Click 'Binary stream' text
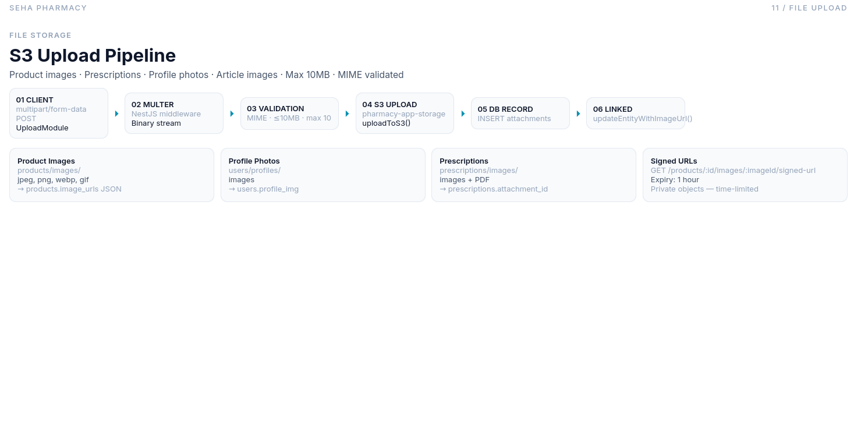This screenshot has height=446, width=868. pos(156,123)
